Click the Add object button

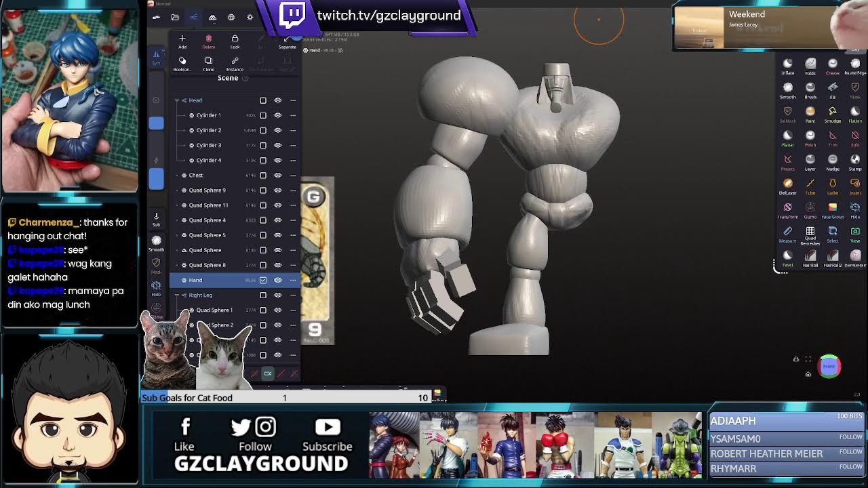click(x=182, y=41)
